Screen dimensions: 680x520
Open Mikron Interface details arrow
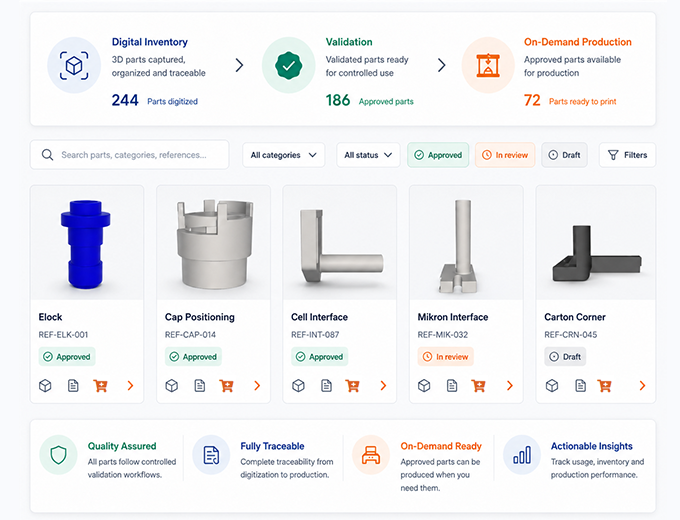coord(510,386)
